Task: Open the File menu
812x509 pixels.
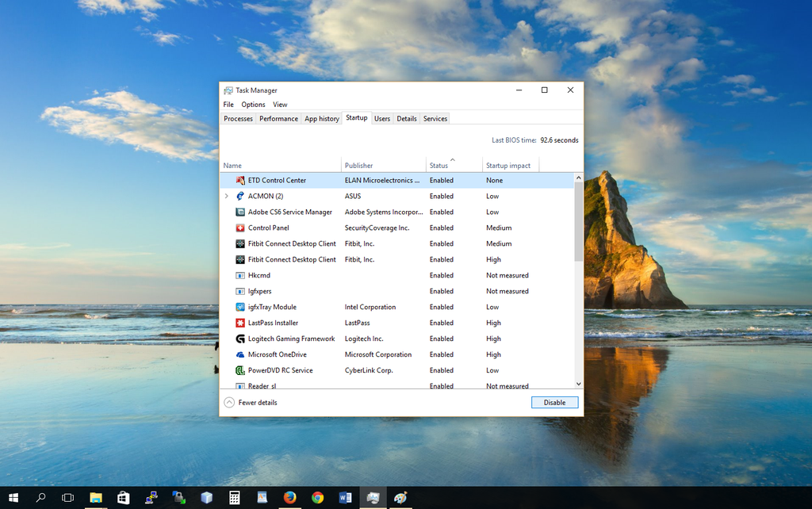Action: point(228,105)
